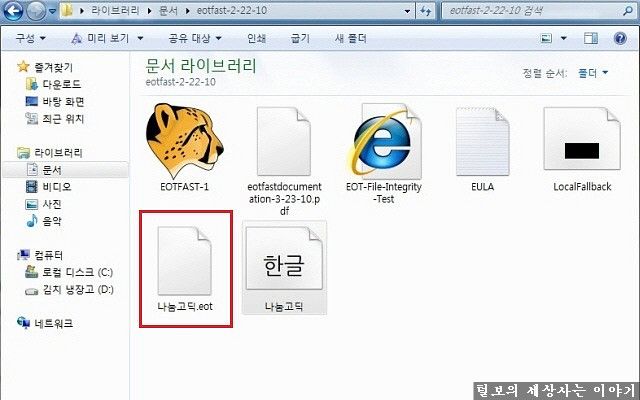640x400 pixels.
Task: Select 컴퓨터 in the navigation pane
Action: pyautogui.click(x=48, y=256)
